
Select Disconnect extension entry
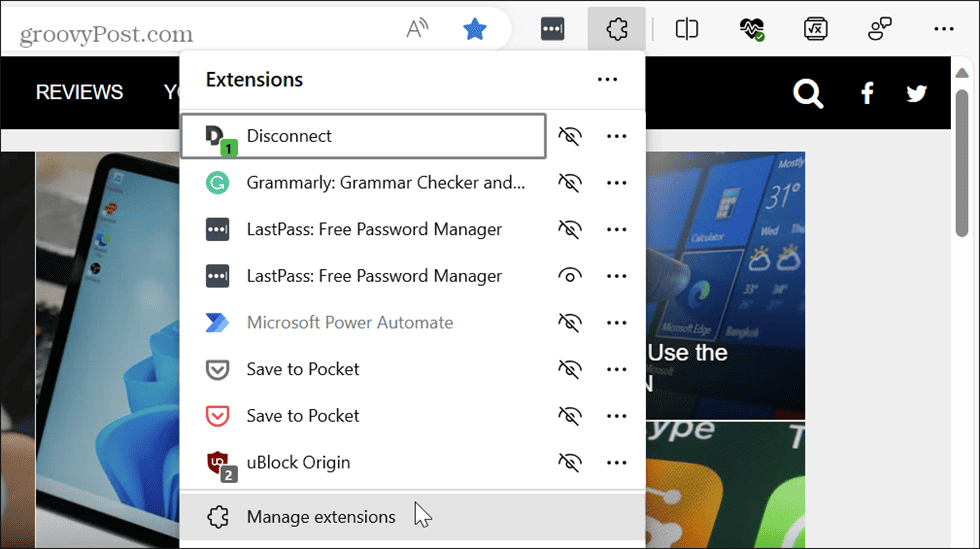[x=363, y=136]
